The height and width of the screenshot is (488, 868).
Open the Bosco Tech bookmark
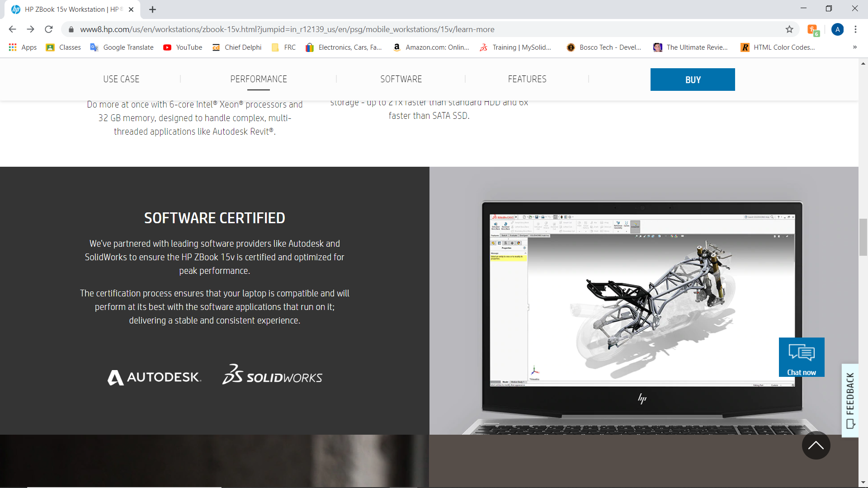click(x=604, y=47)
